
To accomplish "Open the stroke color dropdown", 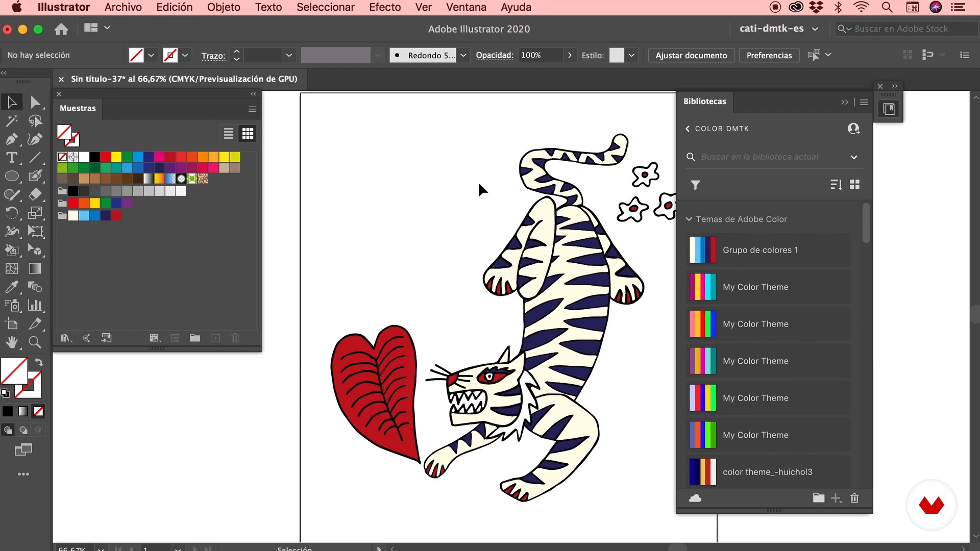I will [x=185, y=55].
